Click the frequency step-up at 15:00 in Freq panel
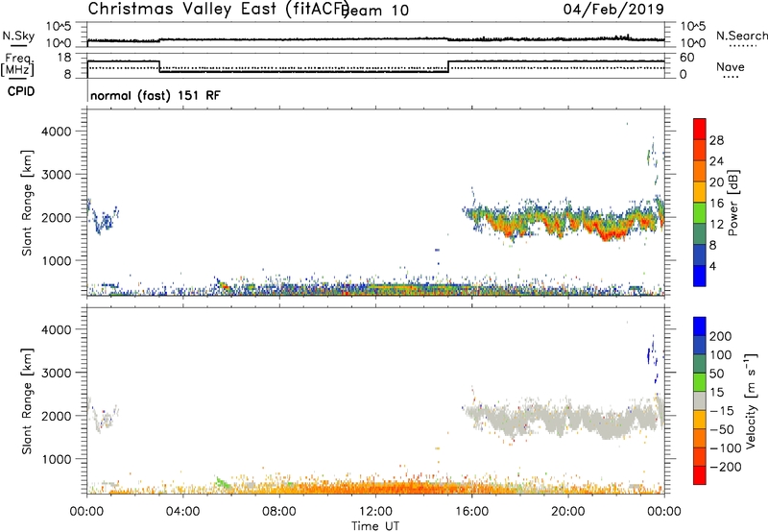Image resolution: width=768 pixels, height=532 pixels. [448, 66]
